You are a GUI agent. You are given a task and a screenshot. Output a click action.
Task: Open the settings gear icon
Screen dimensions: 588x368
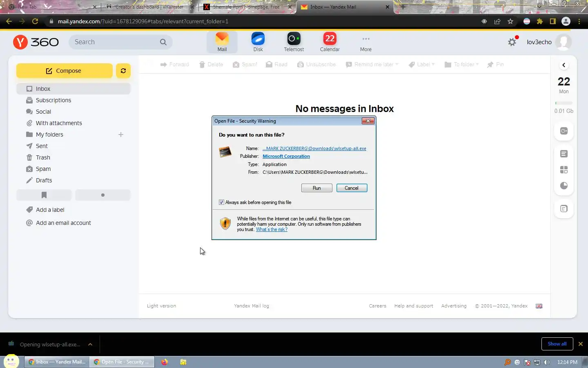coord(512,42)
